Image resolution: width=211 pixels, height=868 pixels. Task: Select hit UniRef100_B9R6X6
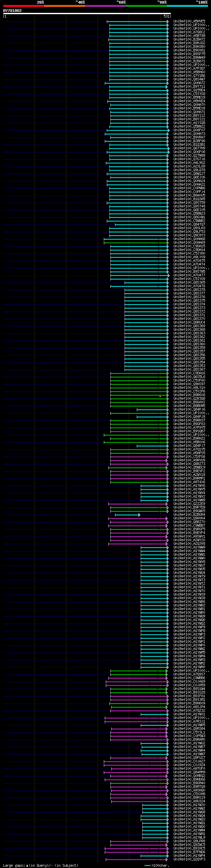coord(189,395)
